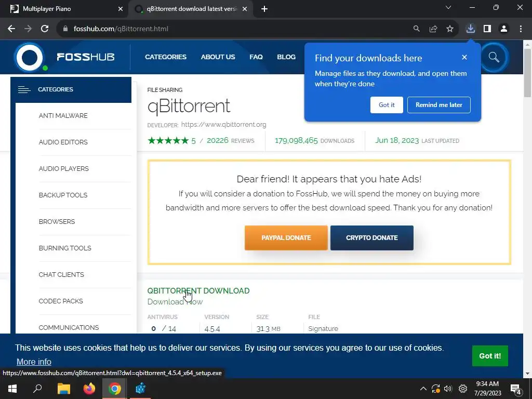Image resolution: width=532 pixels, height=399 pixels.
Task: Open the Chrome profile icon
Action: point(504,29)
